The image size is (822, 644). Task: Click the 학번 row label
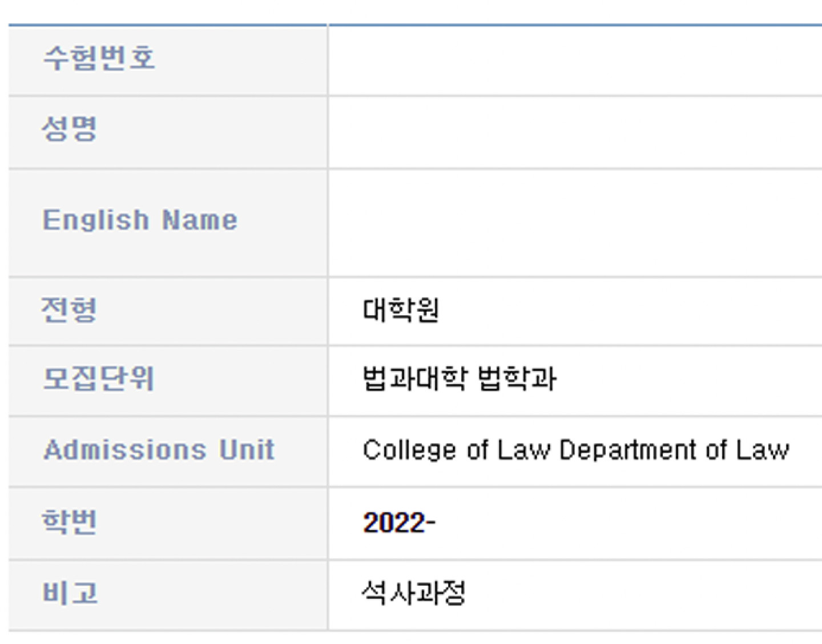pos(69,522)
